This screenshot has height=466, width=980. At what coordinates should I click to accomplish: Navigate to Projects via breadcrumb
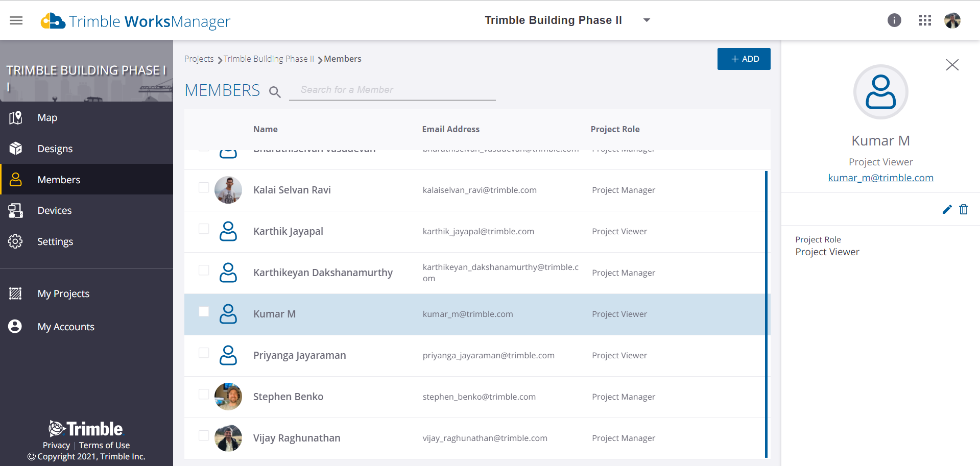199,59
